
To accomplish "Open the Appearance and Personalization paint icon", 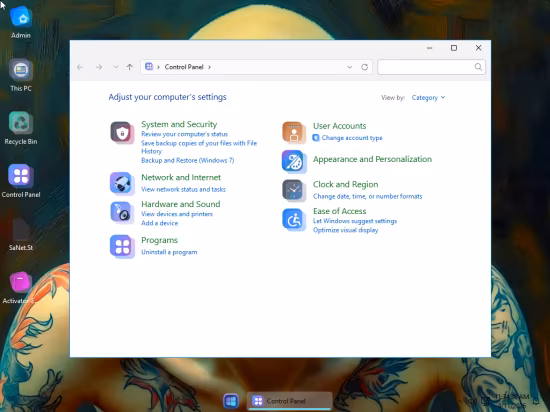I will [x=294, y=161].
